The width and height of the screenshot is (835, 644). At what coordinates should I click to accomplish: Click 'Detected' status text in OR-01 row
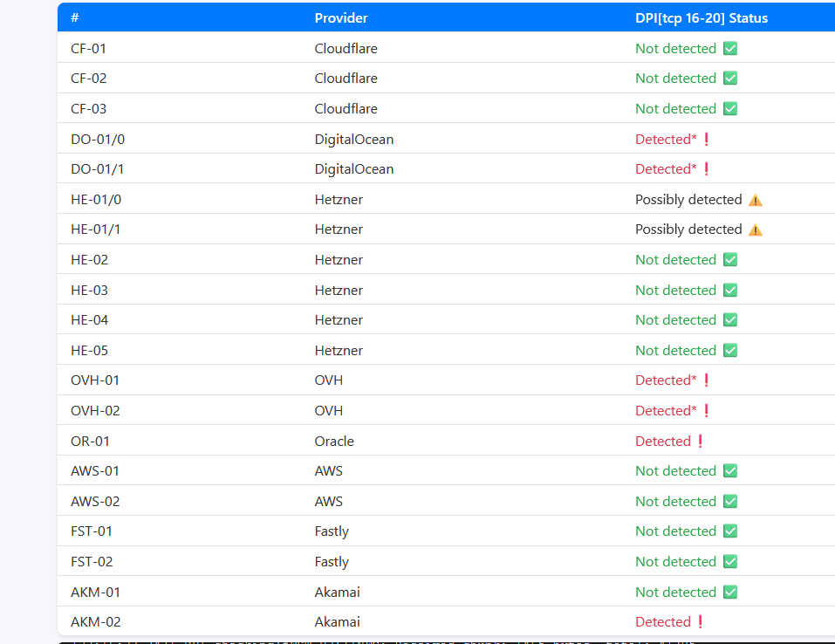click(662, 441)
